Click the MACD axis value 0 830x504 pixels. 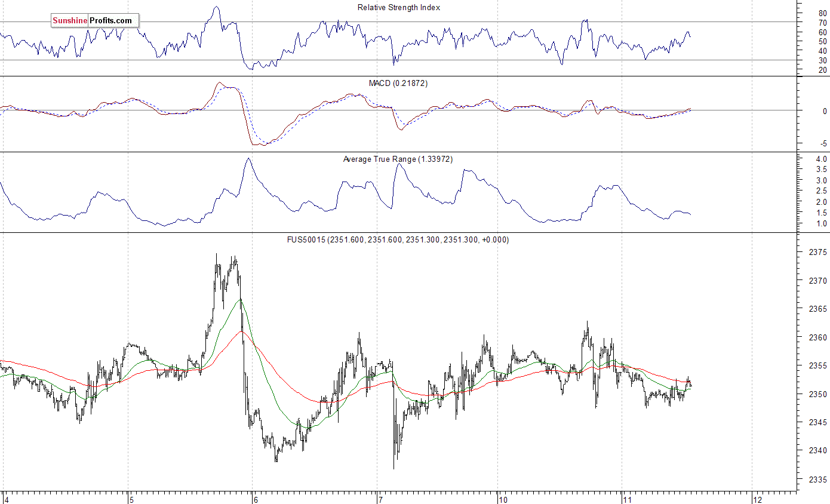(825, 111)
